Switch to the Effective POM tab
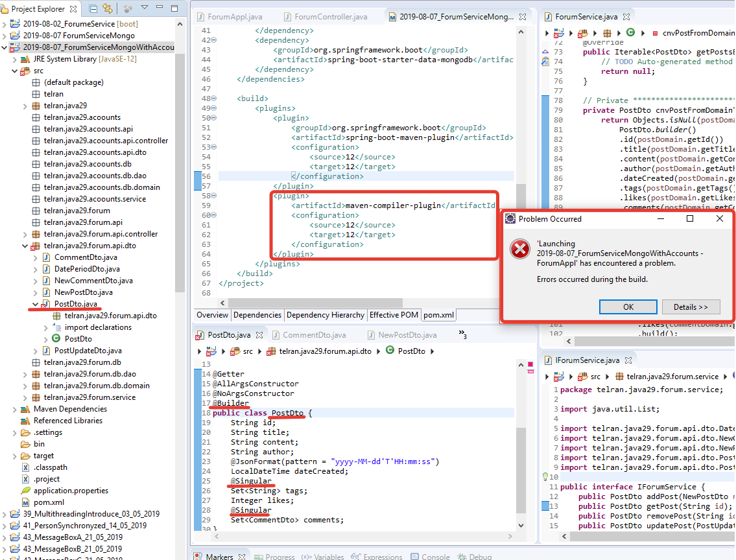Viewport: 736px width, 560px height. coord(394,315)
